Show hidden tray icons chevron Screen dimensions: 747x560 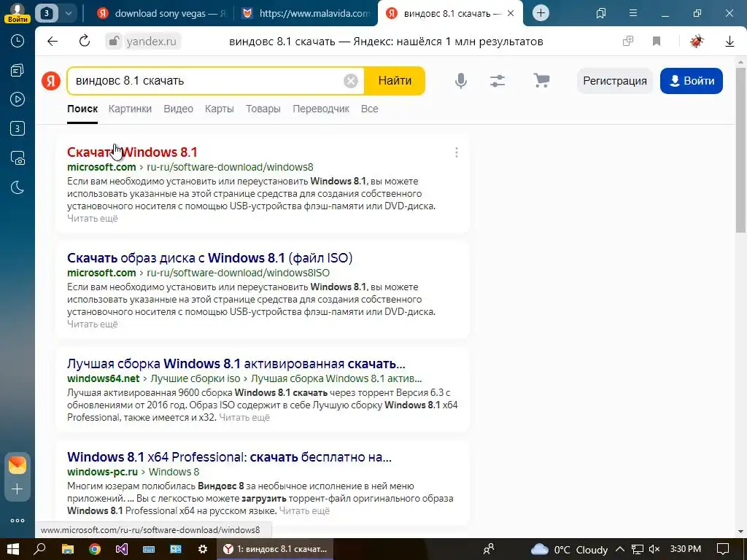point(620,549)
